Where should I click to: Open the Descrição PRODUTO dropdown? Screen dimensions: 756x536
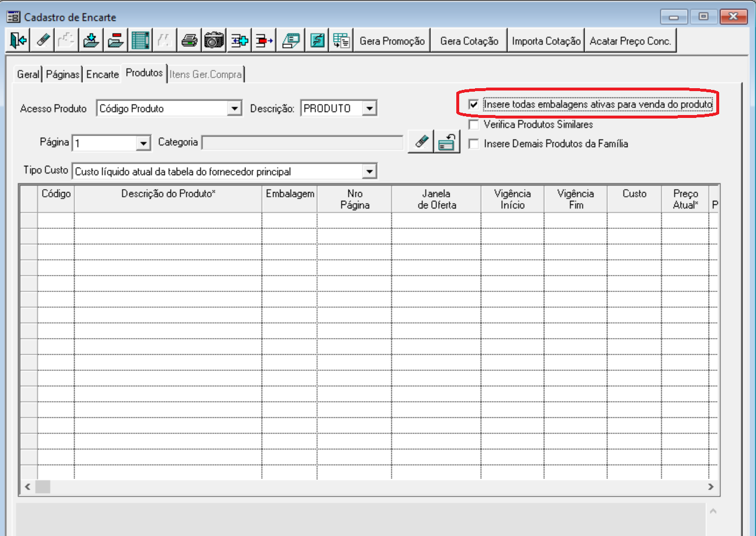[369, 109]
